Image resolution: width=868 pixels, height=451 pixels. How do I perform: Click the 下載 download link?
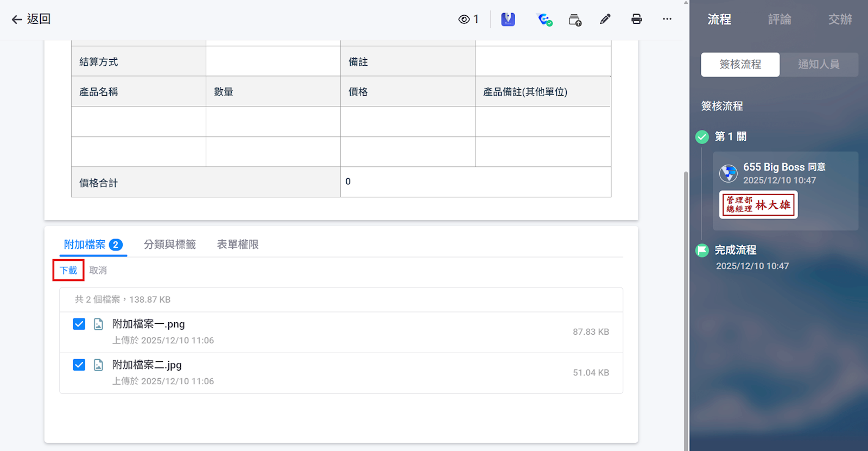68,271
